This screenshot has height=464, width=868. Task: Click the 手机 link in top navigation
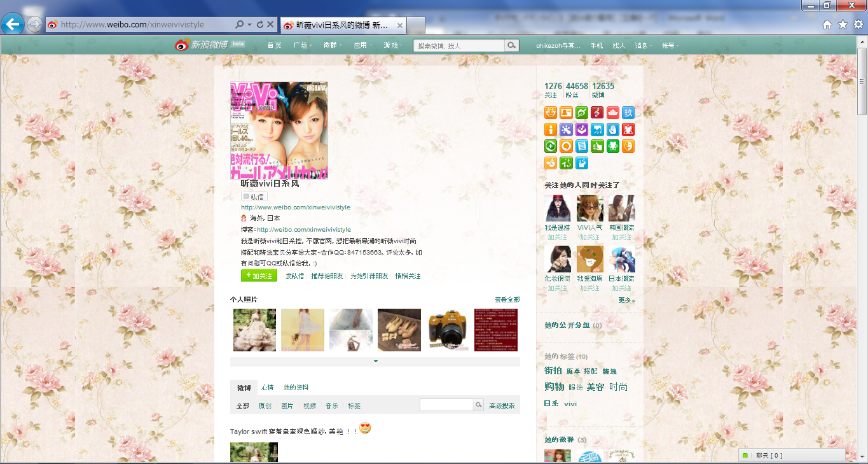point(596,45)
